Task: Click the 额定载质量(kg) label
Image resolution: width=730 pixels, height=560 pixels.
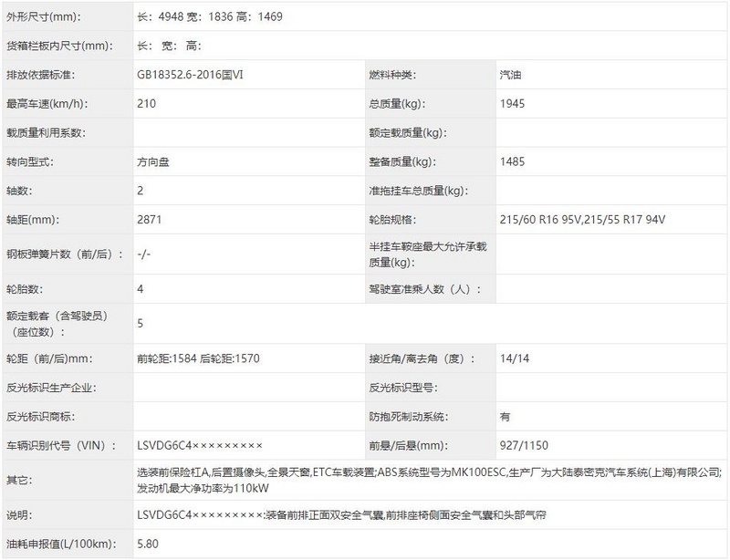Action: click(408, 132)
